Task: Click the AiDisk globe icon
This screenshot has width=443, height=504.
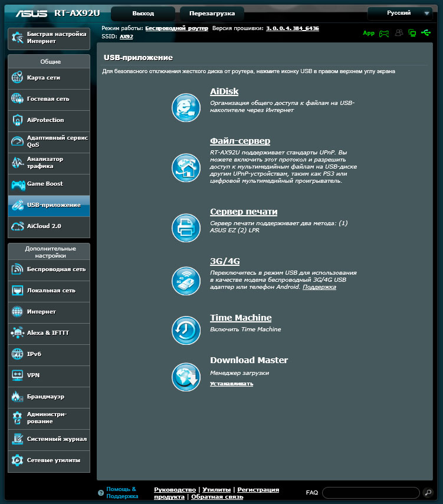Action: coord(186,108)
